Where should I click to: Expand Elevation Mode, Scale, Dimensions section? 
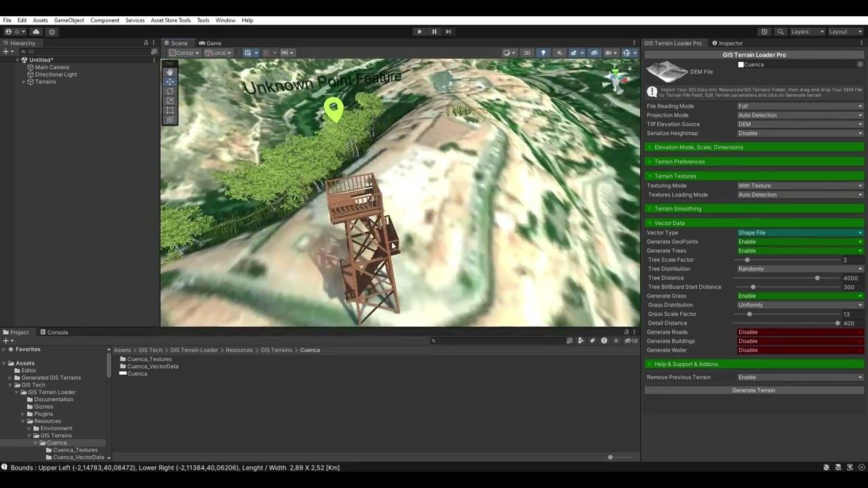755,147
